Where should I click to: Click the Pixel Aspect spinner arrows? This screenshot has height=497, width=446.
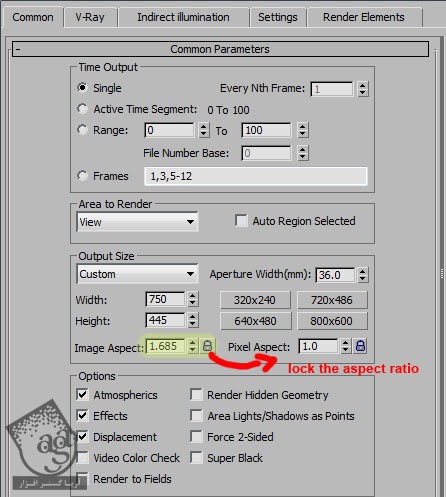[x=346, y=346]
